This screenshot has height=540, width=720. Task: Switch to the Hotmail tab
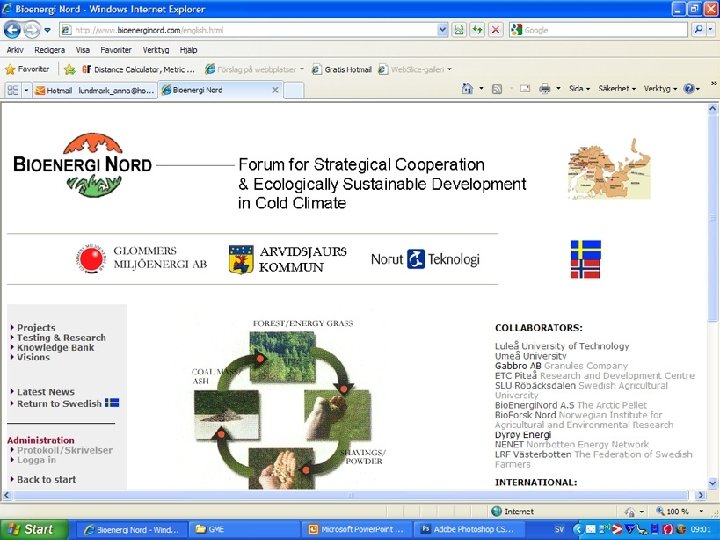pyautogui.click(x=95, y=90)
